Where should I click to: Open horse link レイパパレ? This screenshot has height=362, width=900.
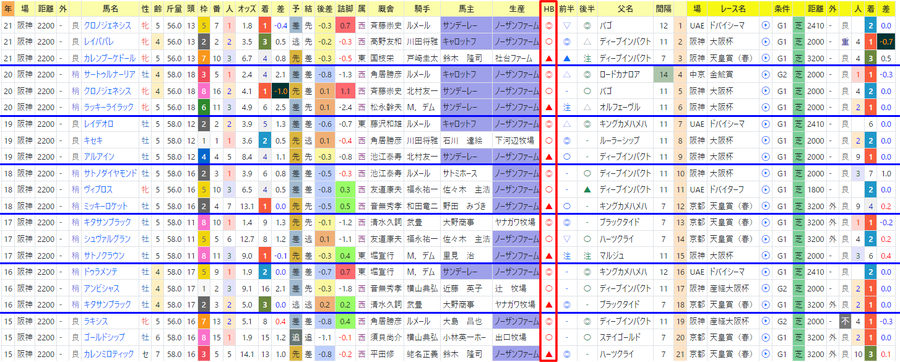(x=98, y=41)
